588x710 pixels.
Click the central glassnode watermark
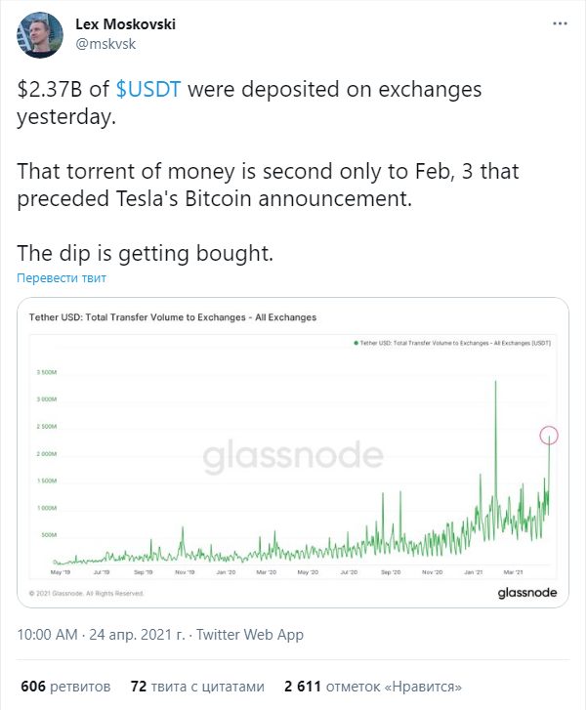293,455
